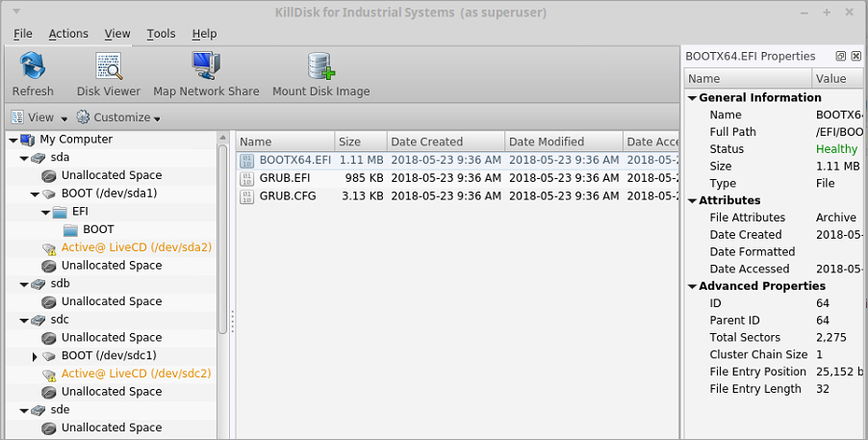Close the BOOTX64.EFI Properties panel

point(855,56)
